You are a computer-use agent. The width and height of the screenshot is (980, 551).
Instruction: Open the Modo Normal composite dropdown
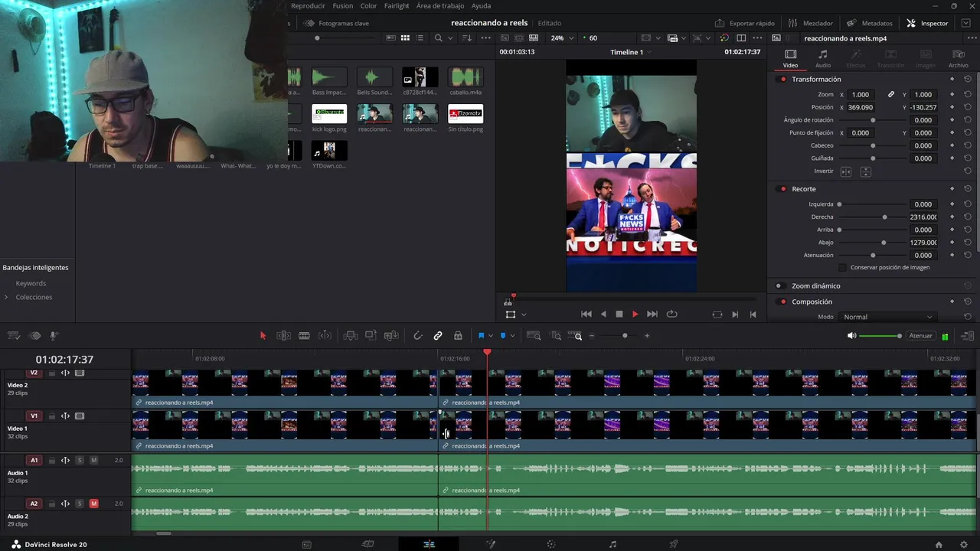click(887, 317)
